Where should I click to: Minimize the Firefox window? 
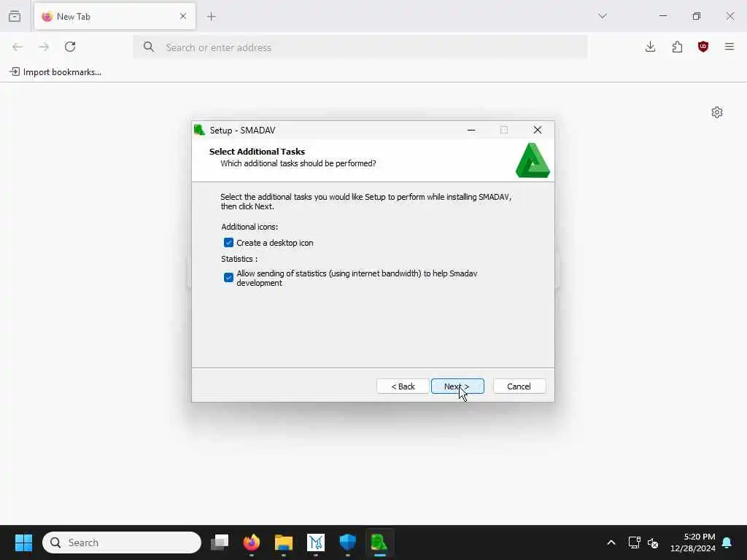(x=663, y=16)
